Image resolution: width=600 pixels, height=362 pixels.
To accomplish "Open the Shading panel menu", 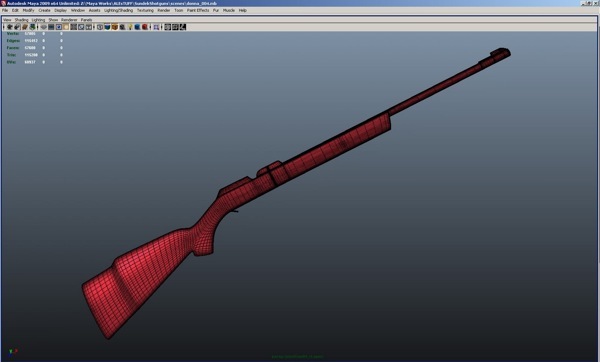I will coord(21,20).
